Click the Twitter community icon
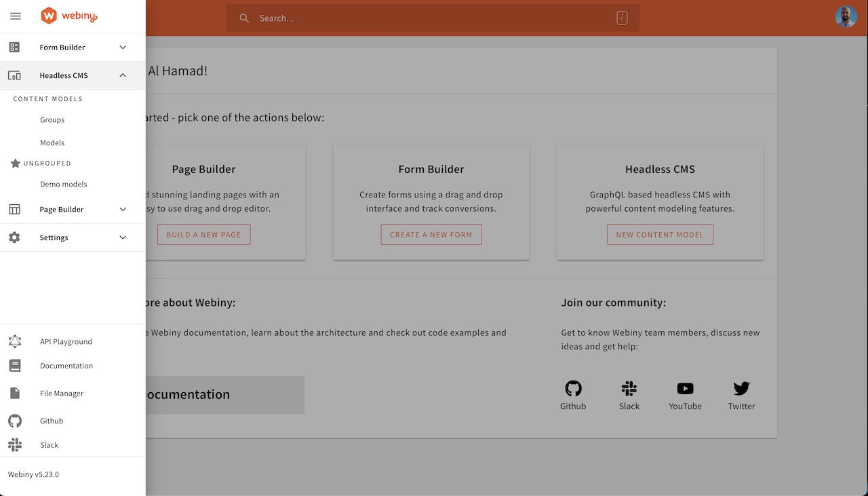The width and height of the screenshot is (868, 496). coord(741,387)
